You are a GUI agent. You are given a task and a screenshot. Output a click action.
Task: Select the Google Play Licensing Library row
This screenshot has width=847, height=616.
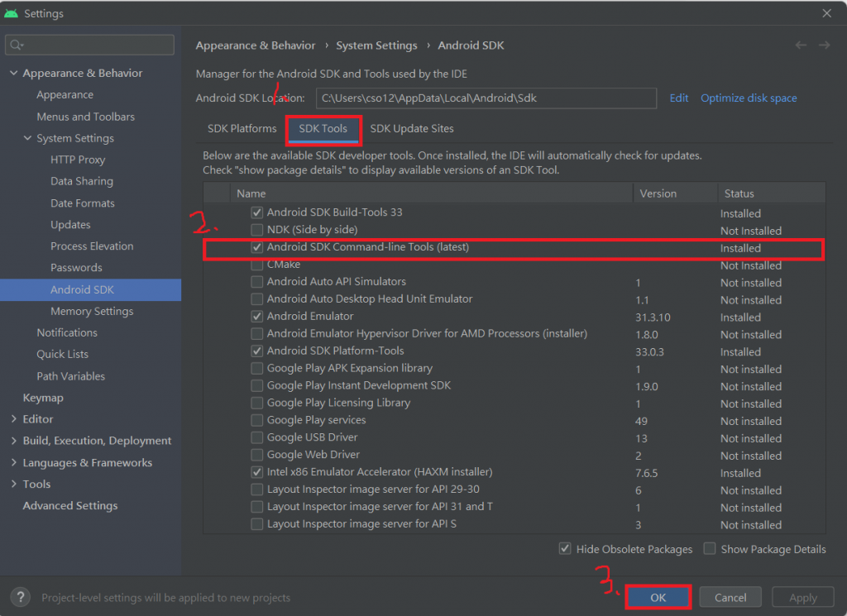coord(514,403)
